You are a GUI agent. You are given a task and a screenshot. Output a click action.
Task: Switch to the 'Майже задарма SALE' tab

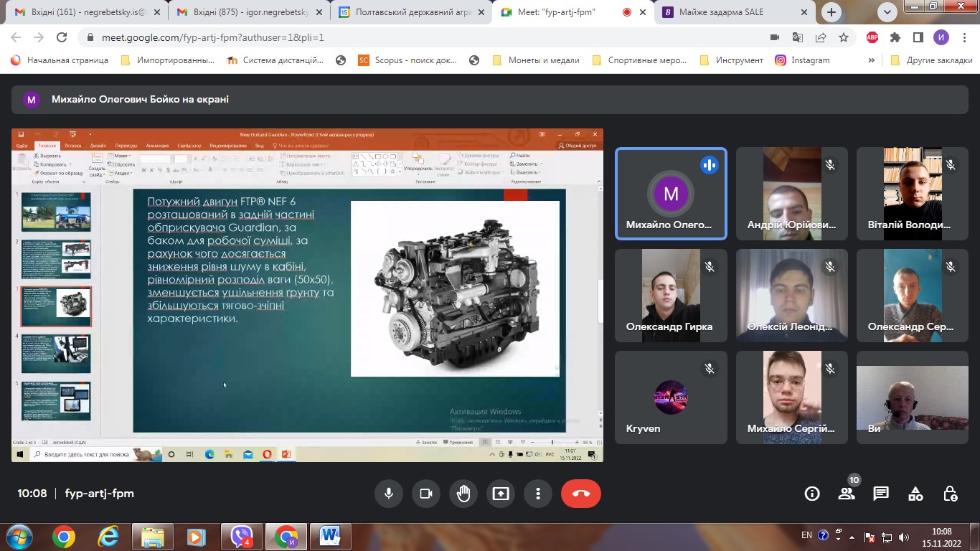tap(735, 12)
